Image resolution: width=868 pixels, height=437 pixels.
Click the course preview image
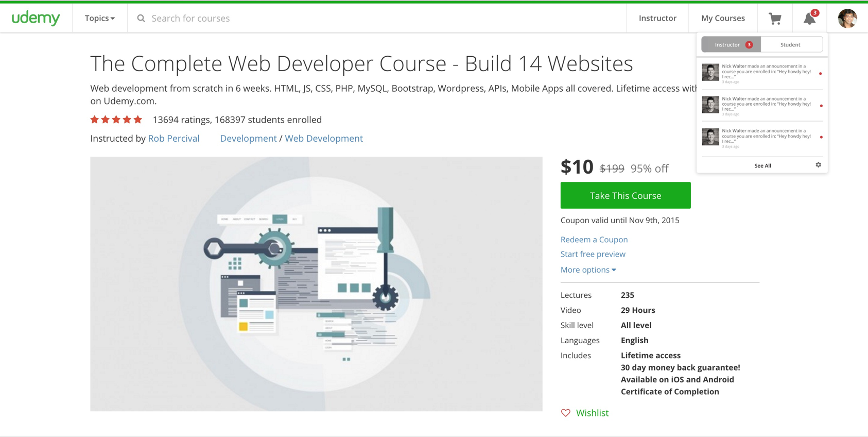pyautogui.click(x=316, y=284)
